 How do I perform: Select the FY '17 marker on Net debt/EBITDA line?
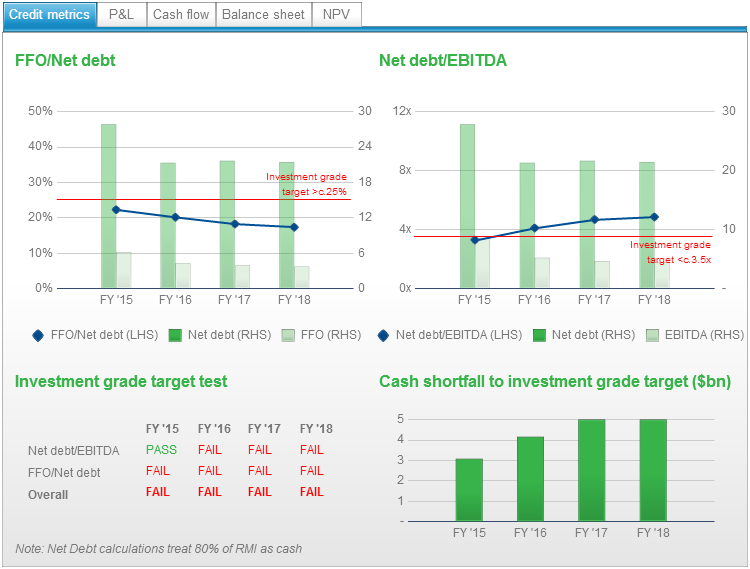point(595,219)
